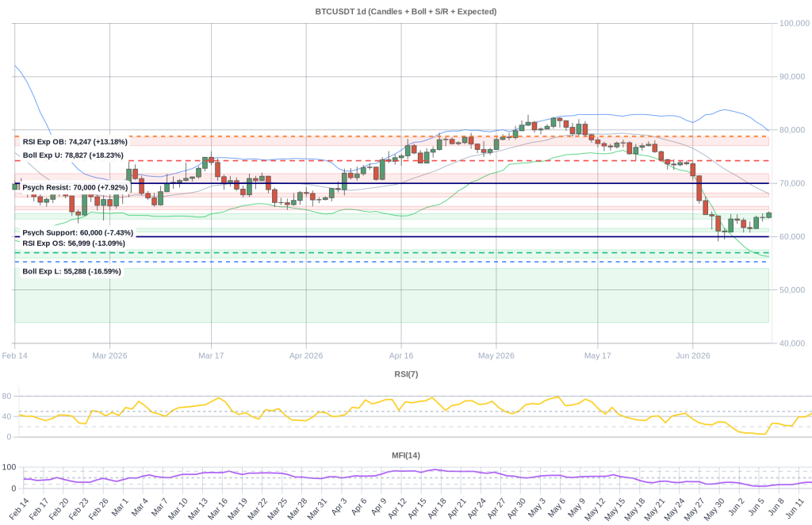The image size is (812, 525).
Task: Select the rotated "Mar 10" date label
Action: (177, 509)
